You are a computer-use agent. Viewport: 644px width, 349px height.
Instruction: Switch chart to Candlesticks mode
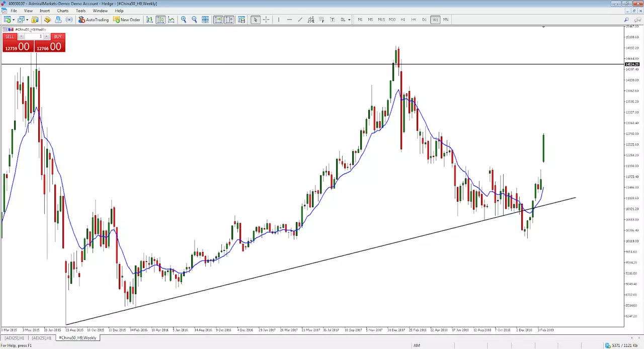[x=160, y=20]
